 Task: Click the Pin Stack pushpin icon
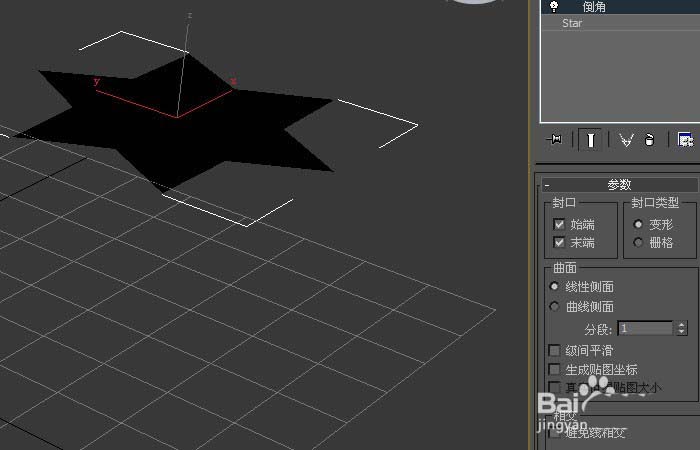(554, 140)
